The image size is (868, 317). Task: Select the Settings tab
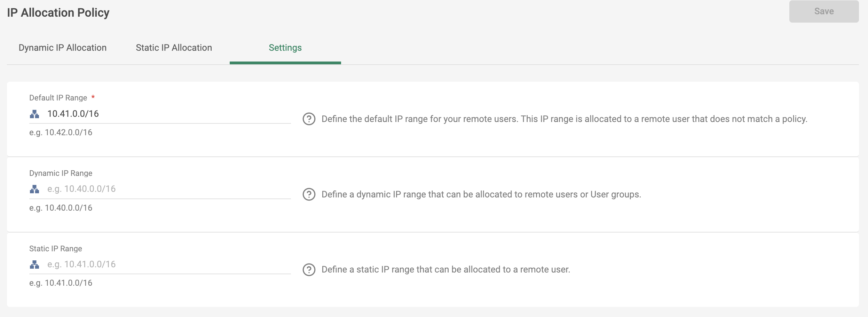(285, 48)
